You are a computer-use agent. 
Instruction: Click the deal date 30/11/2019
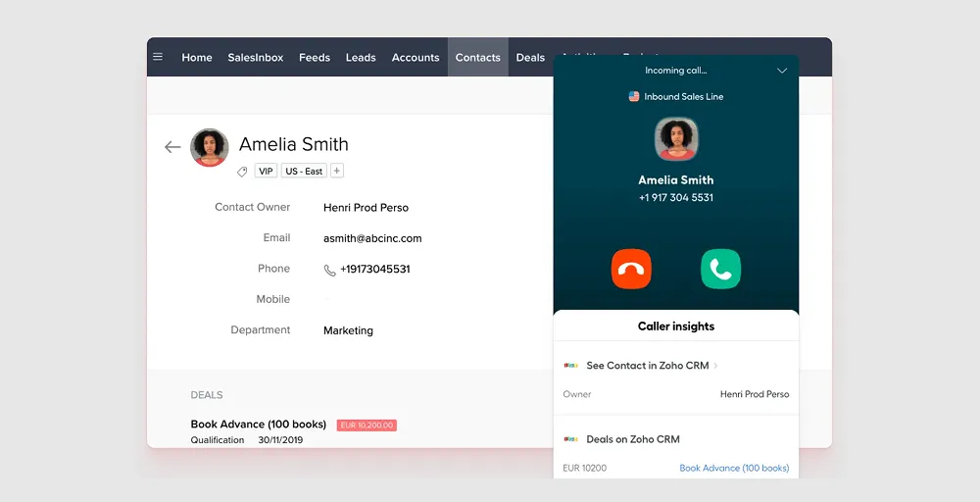coord(280,440)
